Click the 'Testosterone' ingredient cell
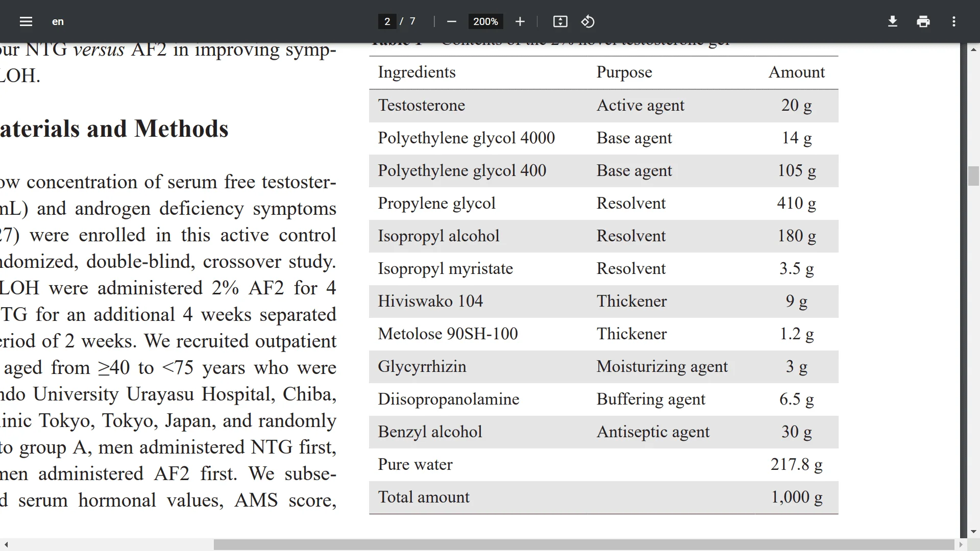The image size is (980, 551). coord(421,105)
